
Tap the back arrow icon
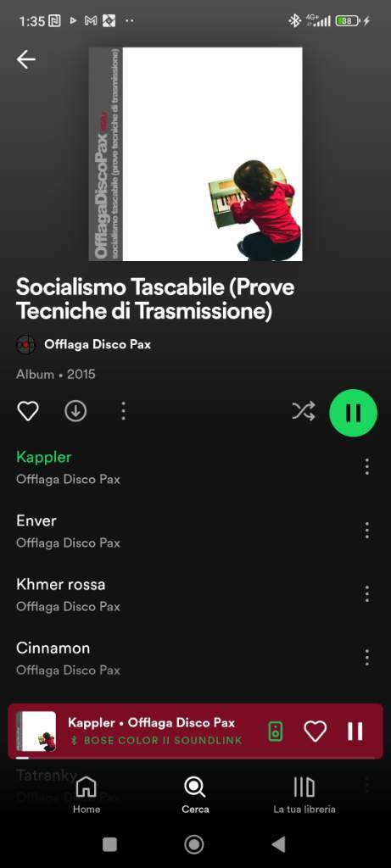click(x=26, y=59)
